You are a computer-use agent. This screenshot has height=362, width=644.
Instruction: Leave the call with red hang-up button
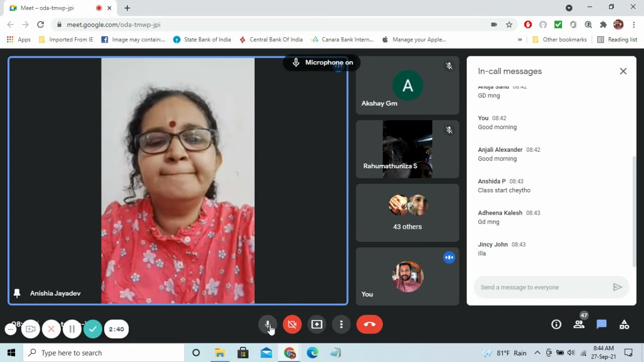[369, 324]
